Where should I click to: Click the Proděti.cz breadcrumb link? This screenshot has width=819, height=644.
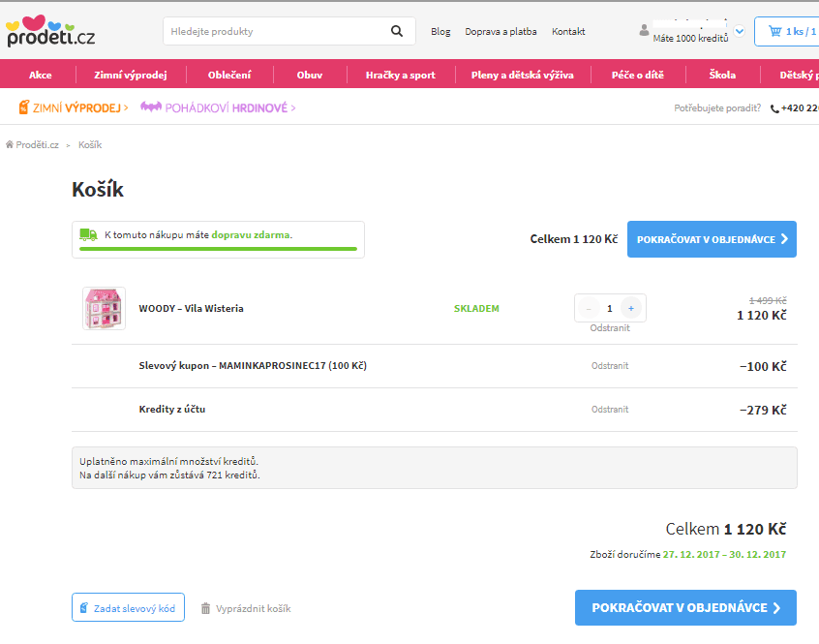pos(37,144)
